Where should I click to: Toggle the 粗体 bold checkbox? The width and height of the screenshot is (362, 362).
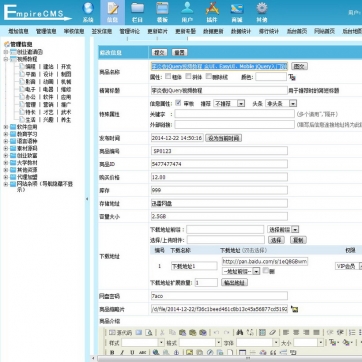pos(168,76)
